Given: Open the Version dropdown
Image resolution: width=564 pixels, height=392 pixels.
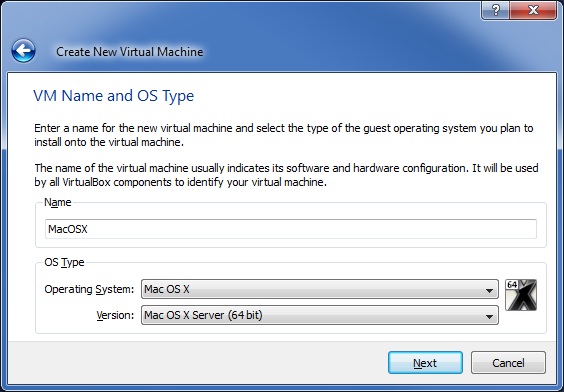Looking at the screenshot, I should point(320,315).
